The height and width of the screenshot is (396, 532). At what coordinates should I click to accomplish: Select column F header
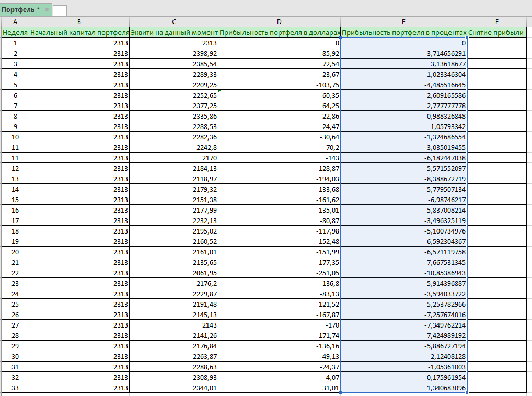(496, 21)
